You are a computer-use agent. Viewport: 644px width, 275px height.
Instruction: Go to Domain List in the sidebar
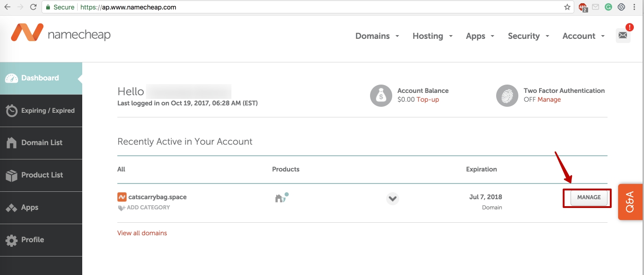[41, 143]
